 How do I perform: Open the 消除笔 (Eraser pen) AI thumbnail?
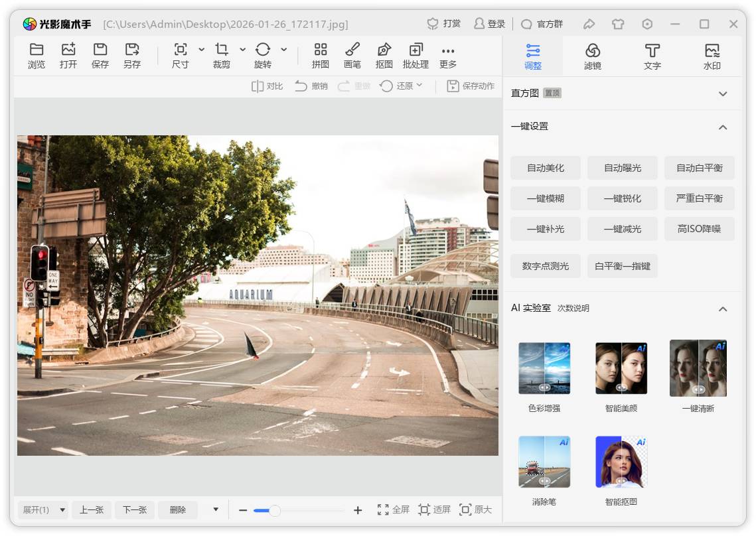544,462
